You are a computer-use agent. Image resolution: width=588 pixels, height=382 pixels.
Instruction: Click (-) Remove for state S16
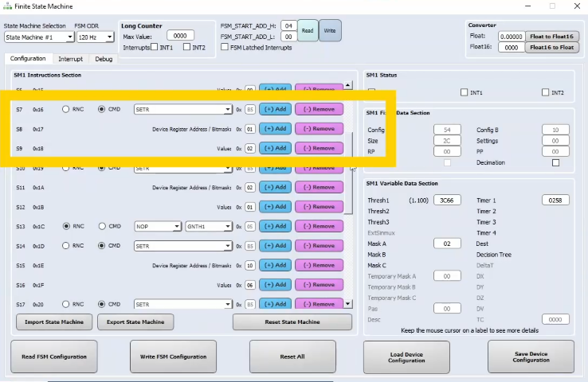pos(319,285)
